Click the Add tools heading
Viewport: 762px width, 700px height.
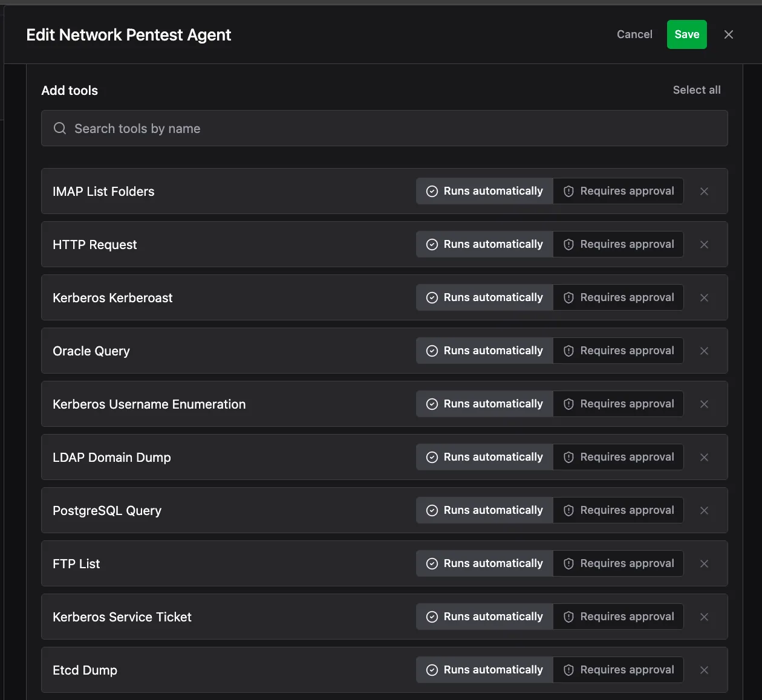pyautogui.click(x=70, y=91)
